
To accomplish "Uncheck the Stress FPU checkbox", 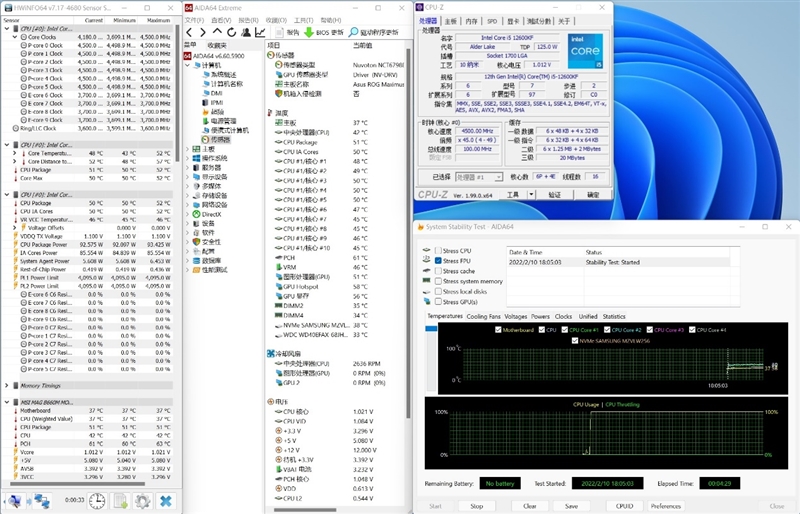I will coord(438,261).
